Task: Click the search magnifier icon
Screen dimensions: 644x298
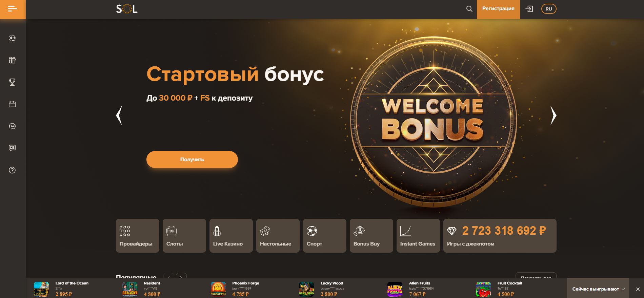Action: coord(469,9)
